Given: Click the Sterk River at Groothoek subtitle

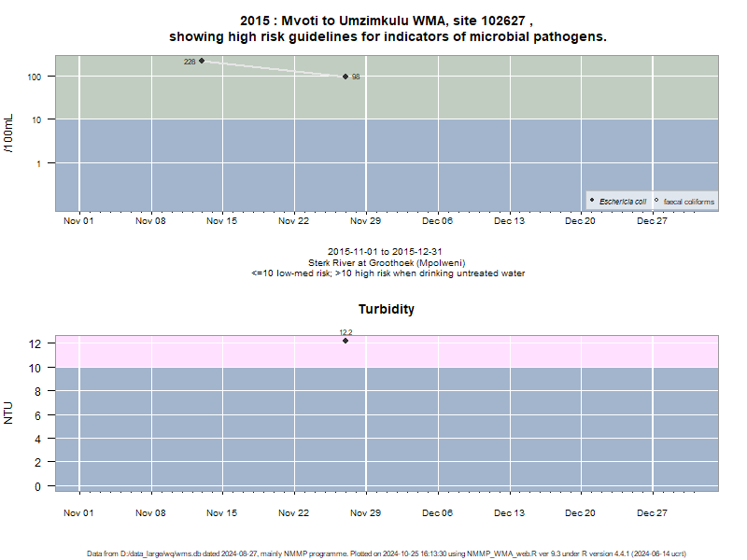Looking at the screenshot, I should tap(387, 263).
